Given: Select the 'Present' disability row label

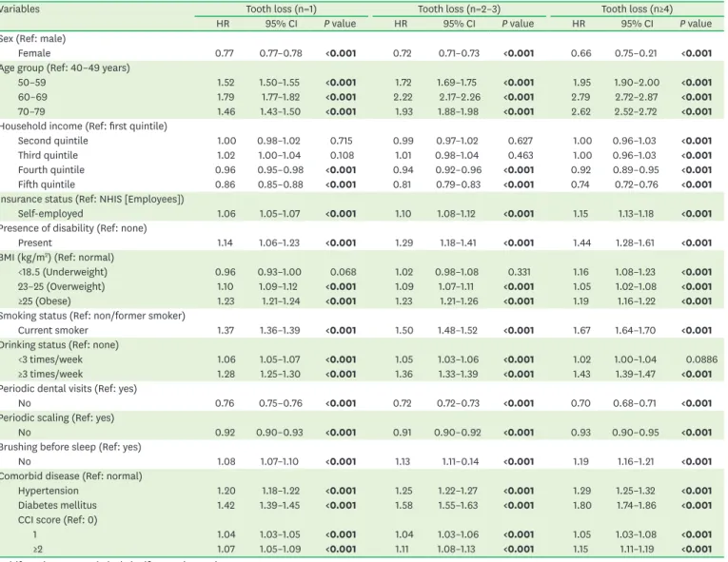Looking at the screenshot, I should [35, 243].
